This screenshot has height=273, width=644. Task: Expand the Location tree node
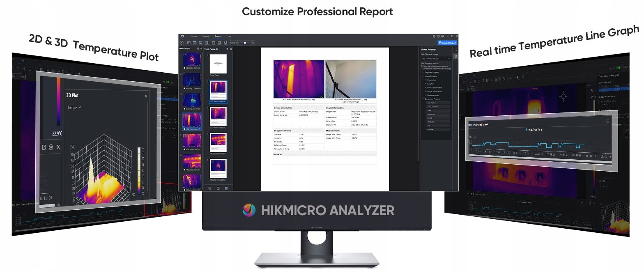pyautogui.click(x=425, y=84)
